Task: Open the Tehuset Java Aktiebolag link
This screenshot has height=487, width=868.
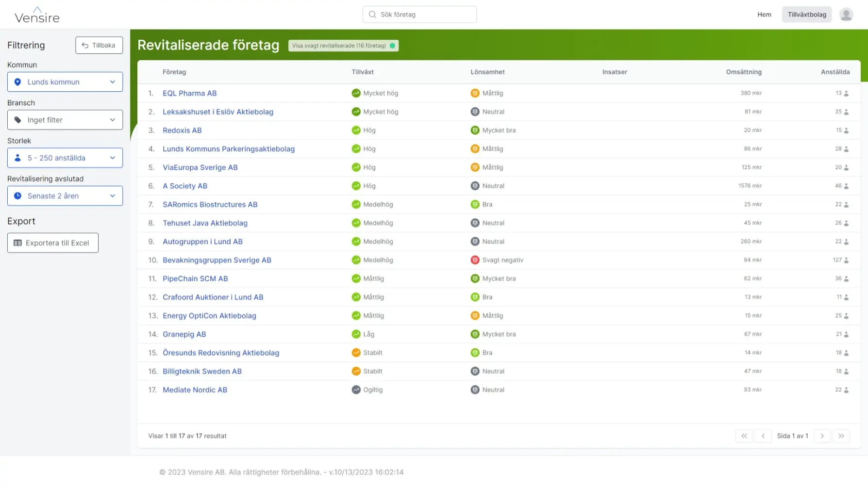Action: (205, 223)
